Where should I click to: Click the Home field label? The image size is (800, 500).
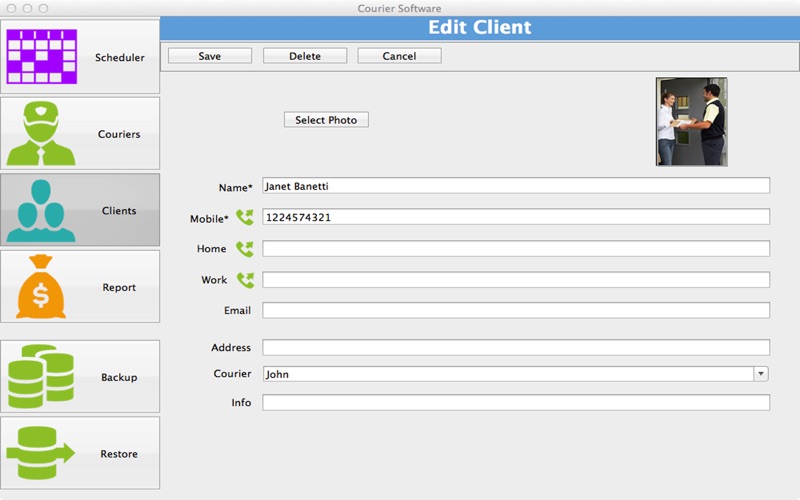[x=212, y=248]
